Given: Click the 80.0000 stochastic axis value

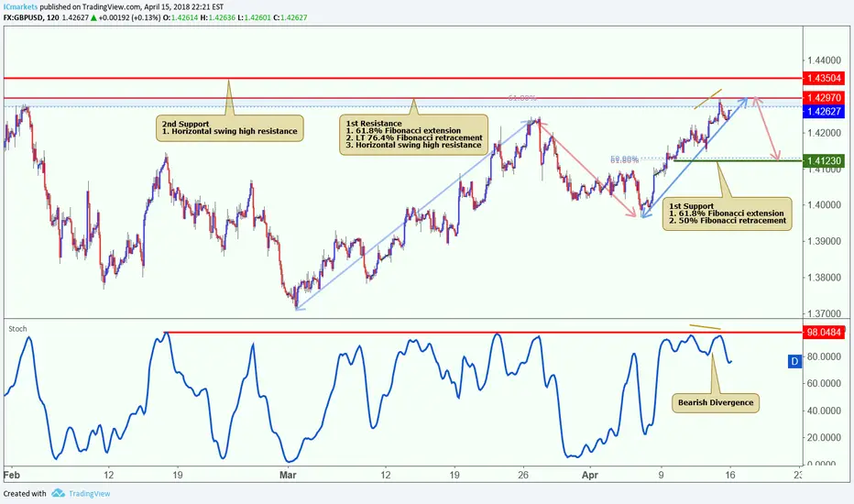Looking at the screenshot, I should pos(824,356).
